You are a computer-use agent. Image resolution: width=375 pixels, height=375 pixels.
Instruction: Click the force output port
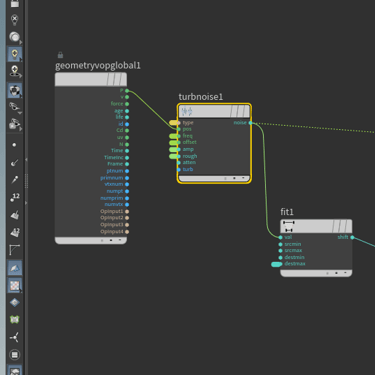tap(127, 104)
